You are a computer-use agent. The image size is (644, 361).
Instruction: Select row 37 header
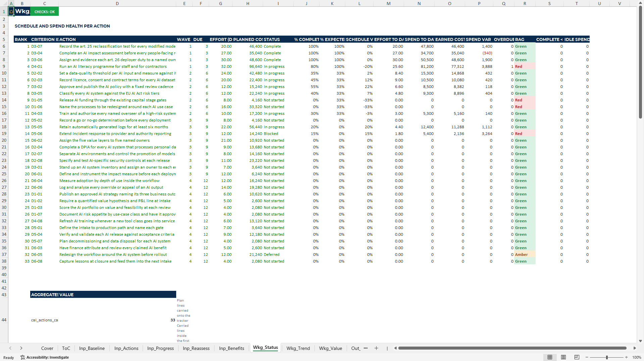[x=4, y=255]
